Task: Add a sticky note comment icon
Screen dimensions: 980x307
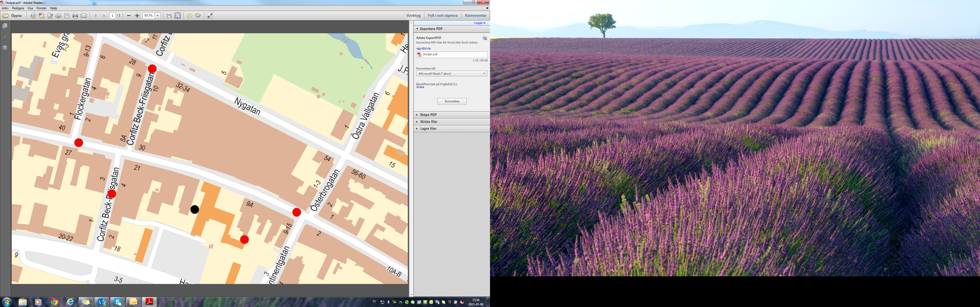Action: pyautogui.click(x=189, y=15)
